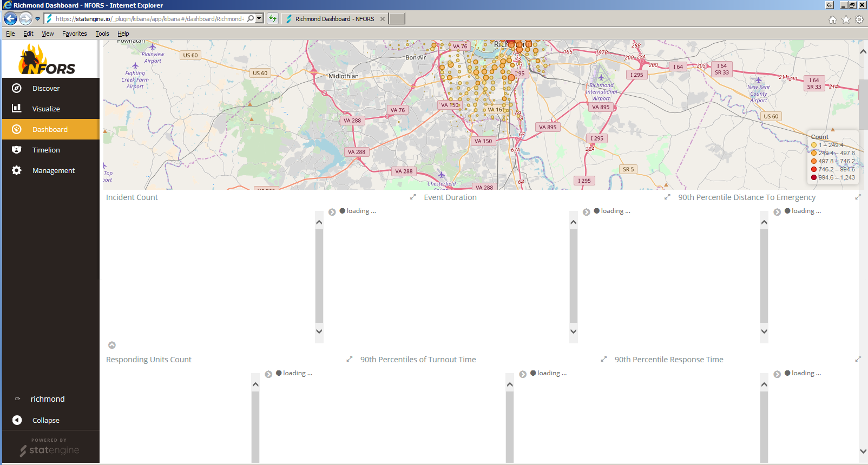Screen dimensions: 868x465
Task: Open browser Tools gear icon
Action: coord(859,19)
